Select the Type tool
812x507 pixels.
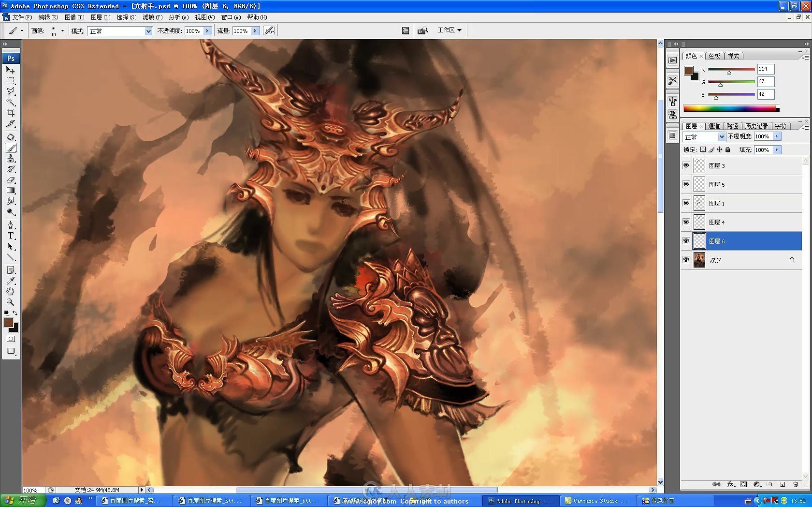pyautogui.click(x=11, y=236)
